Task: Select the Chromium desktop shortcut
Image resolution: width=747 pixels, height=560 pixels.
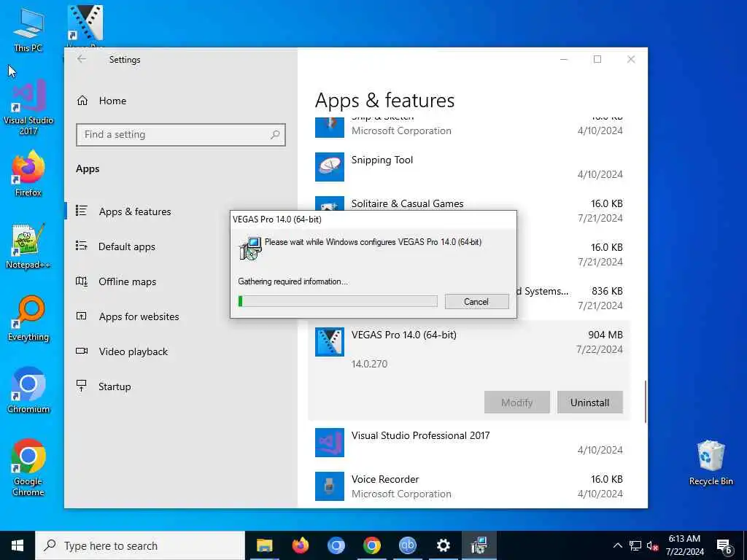Action: (28, 391)
